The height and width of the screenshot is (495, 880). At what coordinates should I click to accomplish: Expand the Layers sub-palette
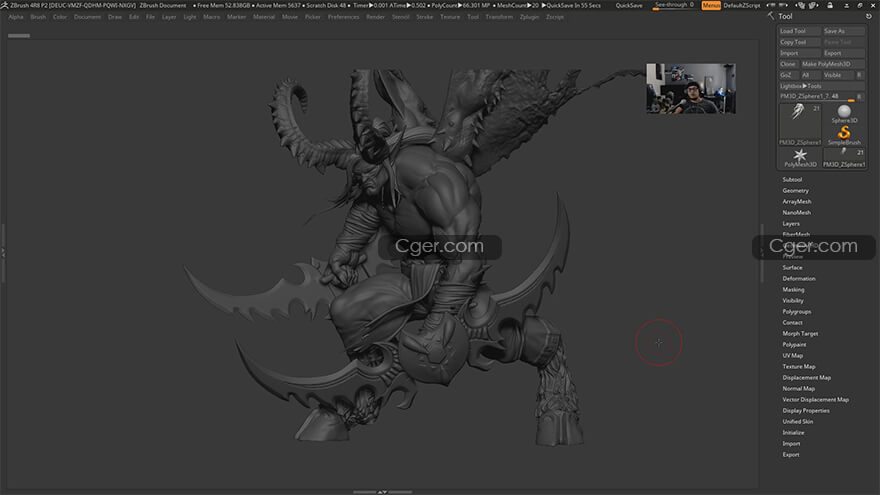[791, 223]
